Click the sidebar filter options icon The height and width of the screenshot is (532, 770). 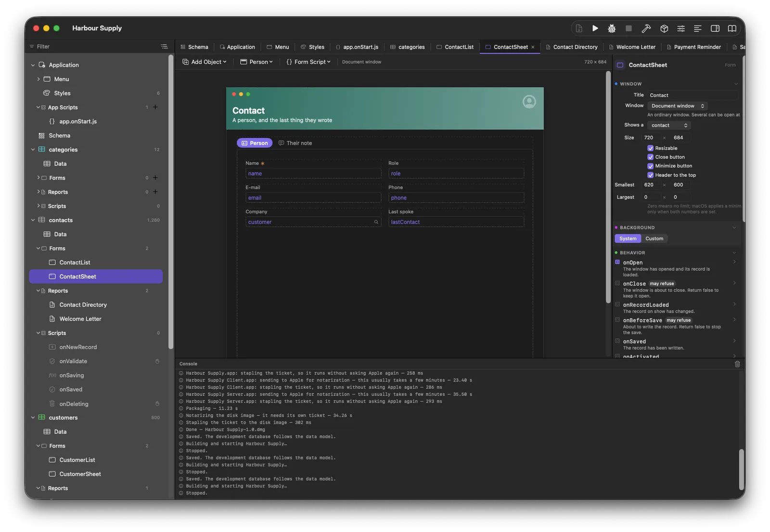click(x=164, y=47)
